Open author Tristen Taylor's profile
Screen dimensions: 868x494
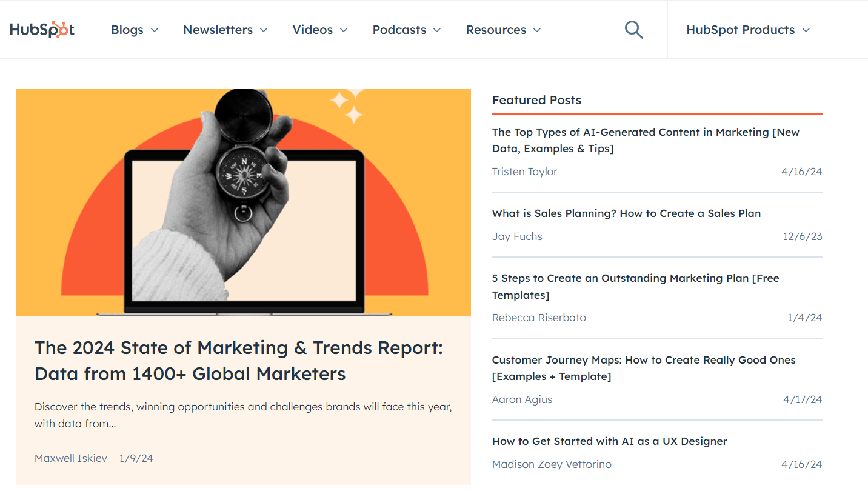[524, 172]
